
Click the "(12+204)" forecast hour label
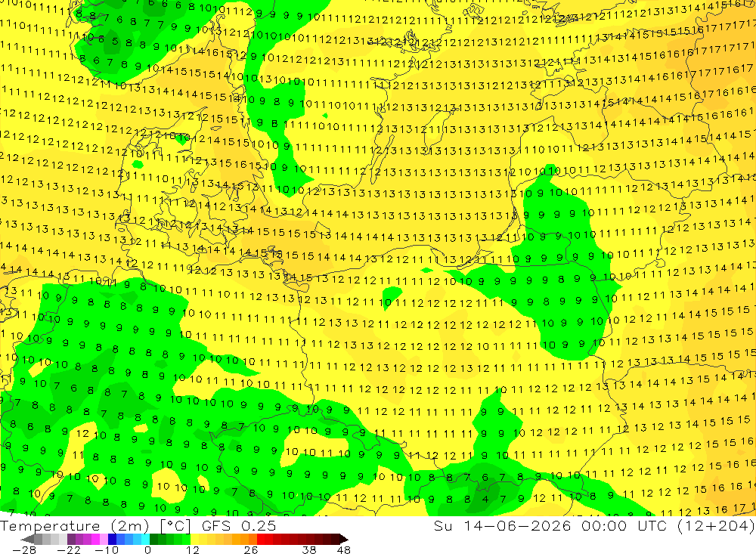(x=717, y=526)
